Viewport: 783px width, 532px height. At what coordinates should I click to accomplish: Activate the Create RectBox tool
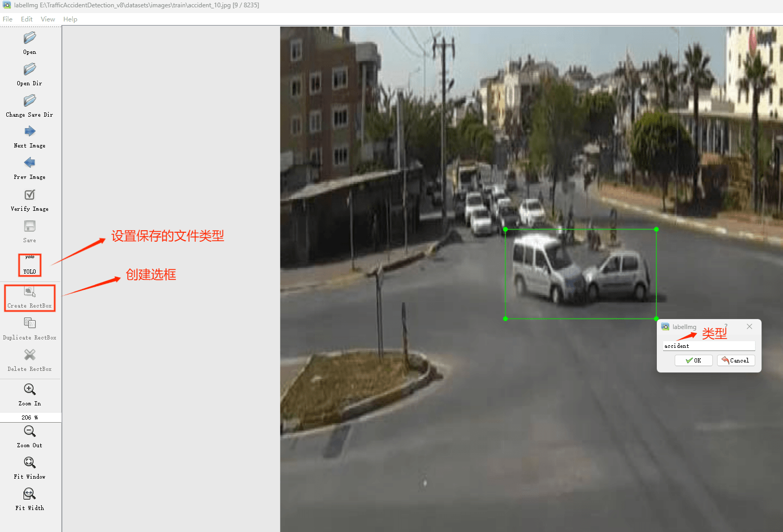(30, 298)
